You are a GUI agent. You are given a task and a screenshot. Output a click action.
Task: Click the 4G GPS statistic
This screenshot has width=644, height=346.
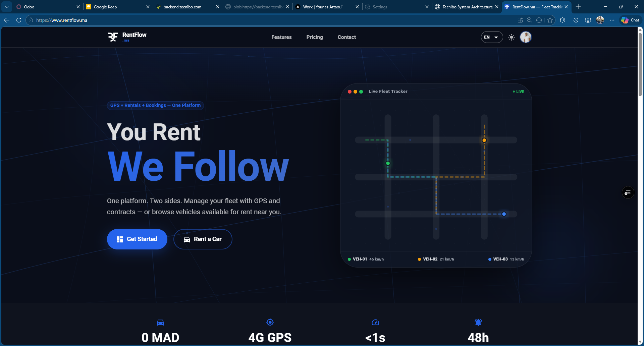(270, 338)
